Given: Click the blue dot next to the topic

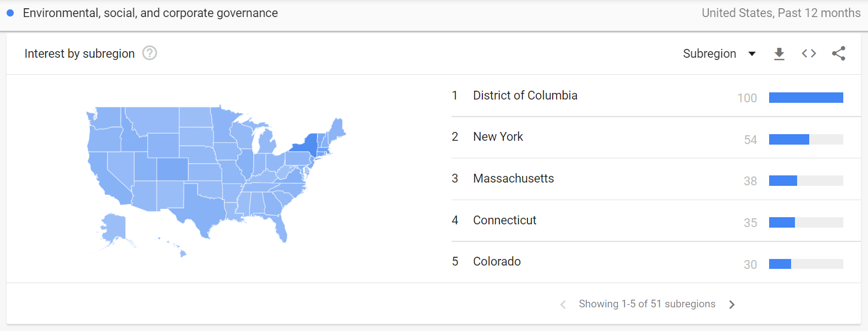Looking at the screenshot, I should pyautogui.click(x=10, y=13).
